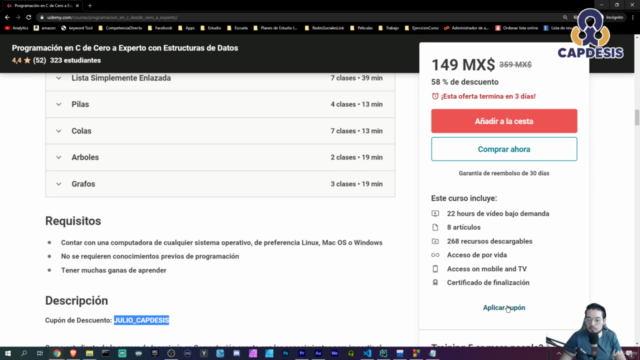The height and width of the screenshot is (360, 640).
Task: Open File Explorer from the taskbar
Action: [x=89, y=353]
